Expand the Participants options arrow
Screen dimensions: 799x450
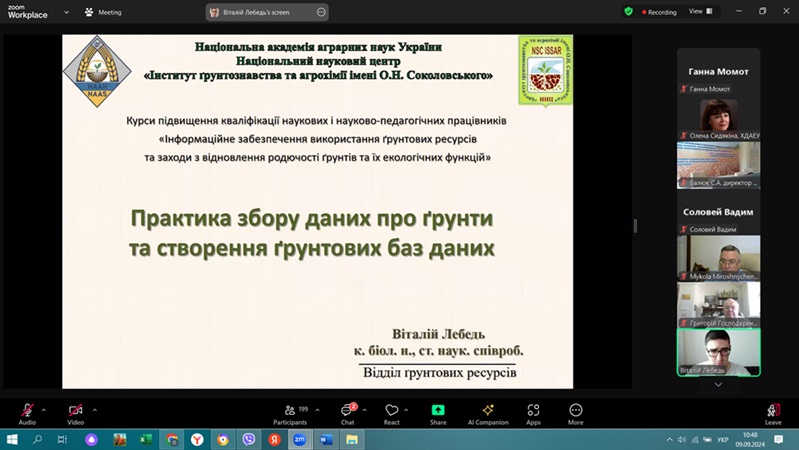click(317, 410)
